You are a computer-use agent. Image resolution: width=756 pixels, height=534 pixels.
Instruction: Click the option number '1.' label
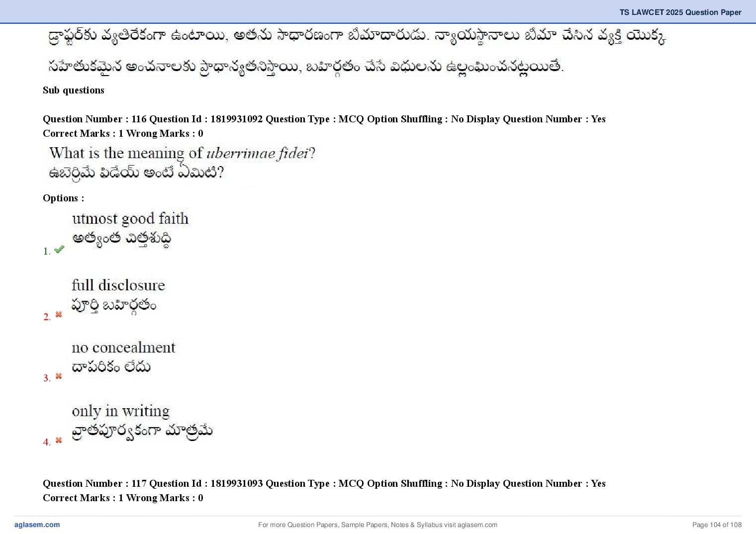coord(47,251)
